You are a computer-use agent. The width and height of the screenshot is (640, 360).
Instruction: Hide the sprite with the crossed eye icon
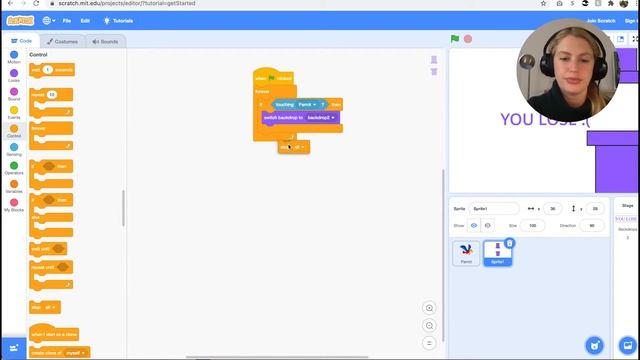[x=487, y=225]
